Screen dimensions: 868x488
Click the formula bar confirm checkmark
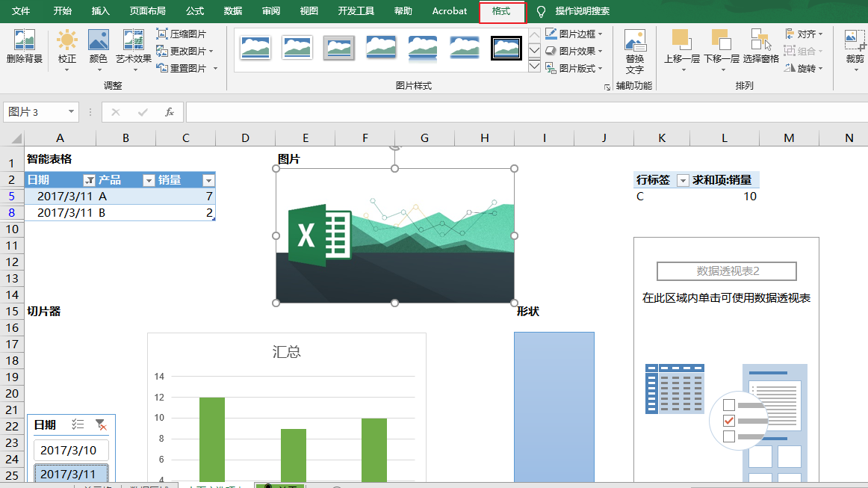143,112
